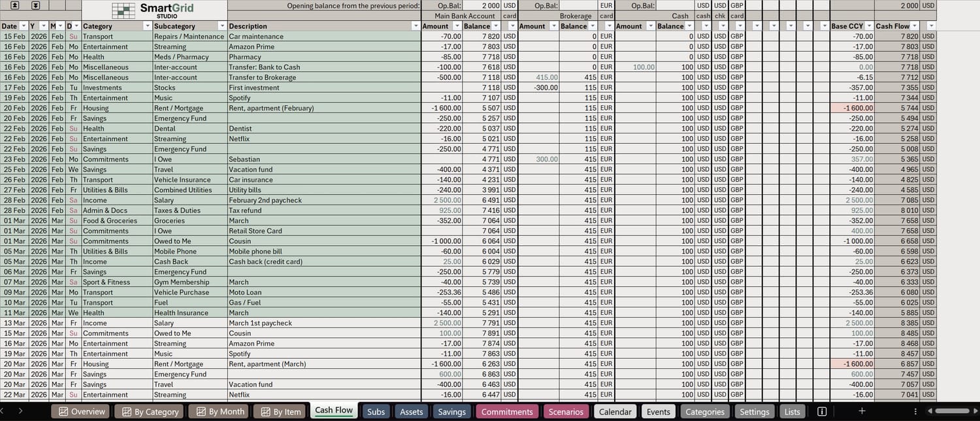The image size is (980, 421).
Task: Switch to the By Category tab
Action: pos(150,411)
